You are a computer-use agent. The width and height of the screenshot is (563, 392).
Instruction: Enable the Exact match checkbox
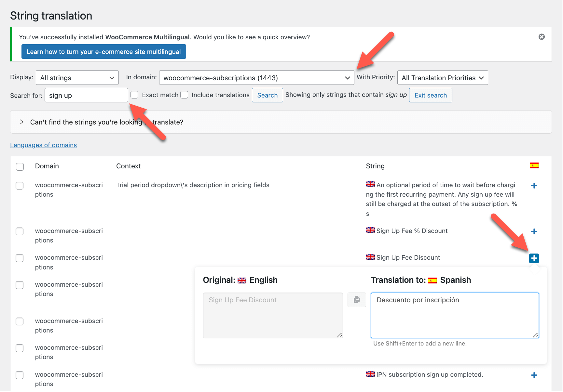coord(134,95)
